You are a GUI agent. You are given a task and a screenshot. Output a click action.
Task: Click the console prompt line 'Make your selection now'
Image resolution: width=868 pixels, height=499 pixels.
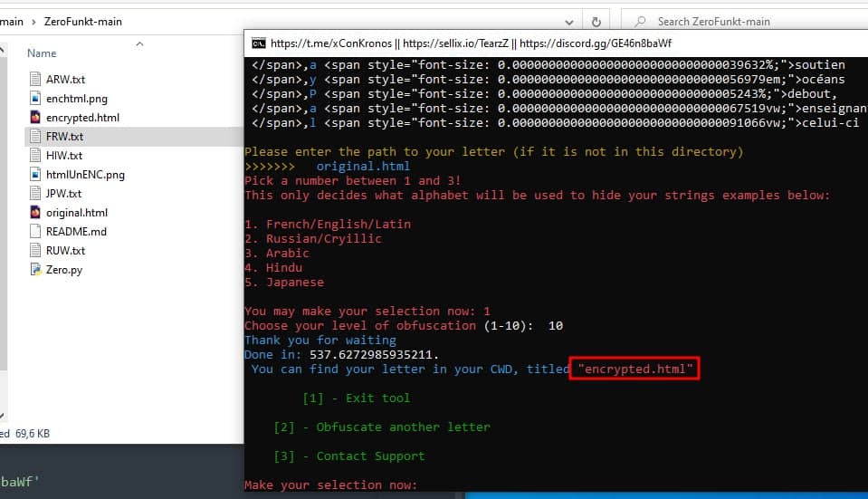click(x=330, y=485)
